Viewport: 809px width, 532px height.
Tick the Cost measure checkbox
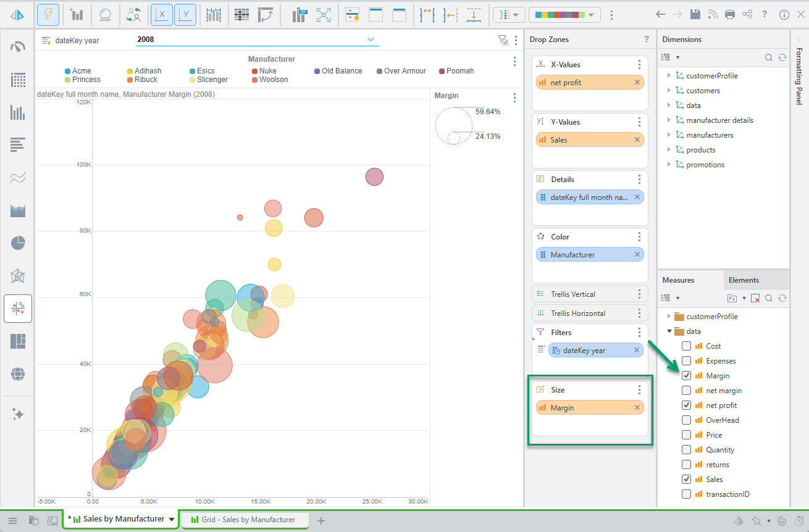coord(687,346)
